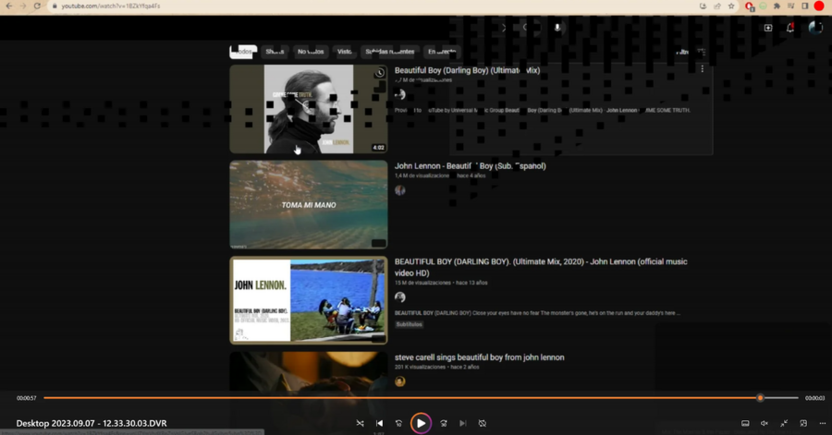Open the official music video HD title link

(541, 267)
